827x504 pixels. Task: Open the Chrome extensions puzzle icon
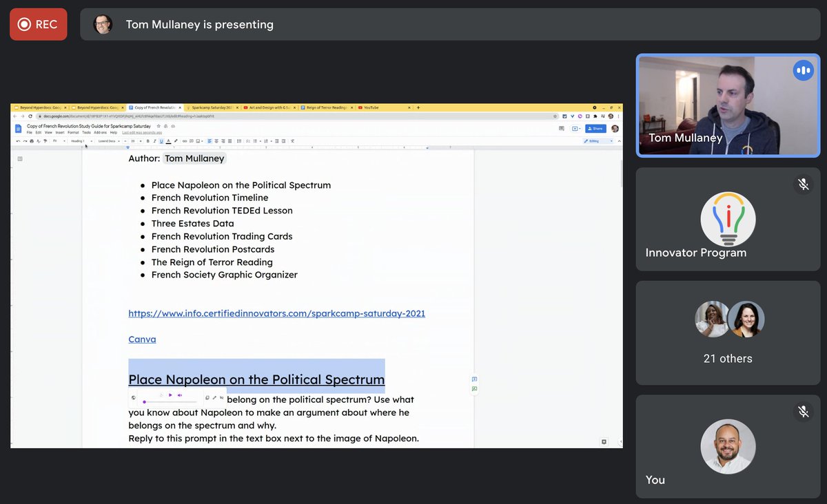click(595, 116)
